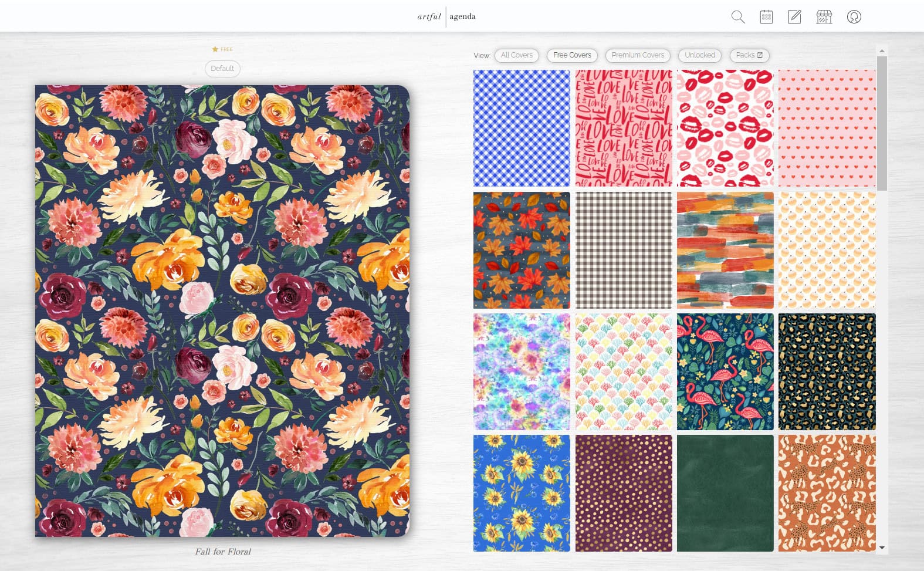Open the user account icon
Image resolution: width=924 pixels, height=571 pixels.
click(x=854, y=17)
